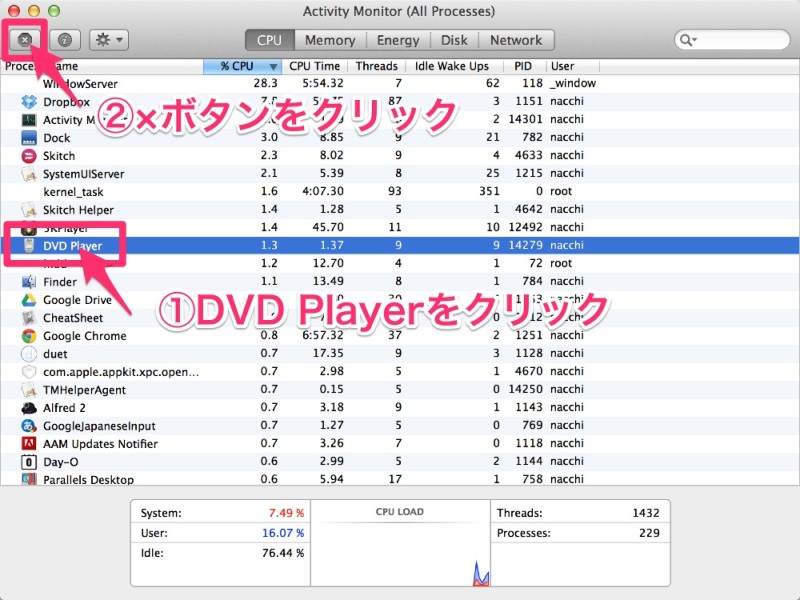
Task: Select the Google Chrome process name
Action: [85, 336]
